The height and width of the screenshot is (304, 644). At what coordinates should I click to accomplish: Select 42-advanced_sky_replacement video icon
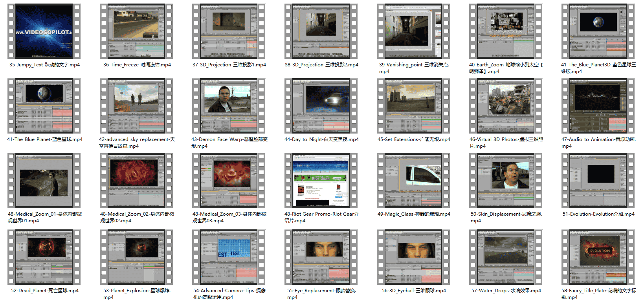pyautogui.click(x=136, y=106)
